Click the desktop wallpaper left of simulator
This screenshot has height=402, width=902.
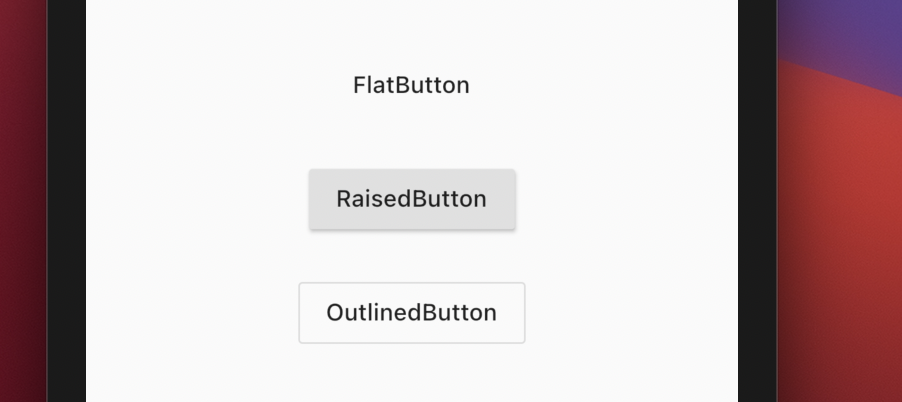tap(22, 200)
